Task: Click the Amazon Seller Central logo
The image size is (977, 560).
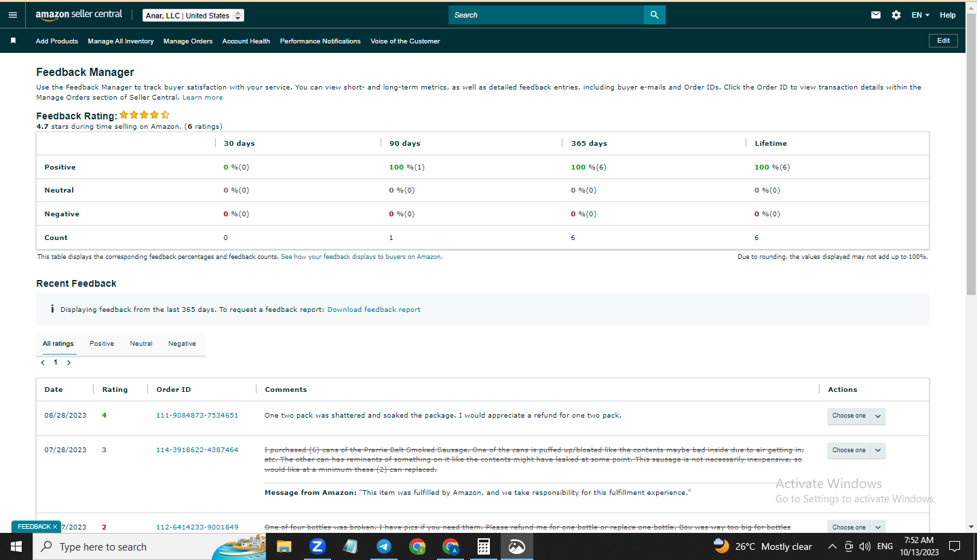Action: [x=79, y=15]
